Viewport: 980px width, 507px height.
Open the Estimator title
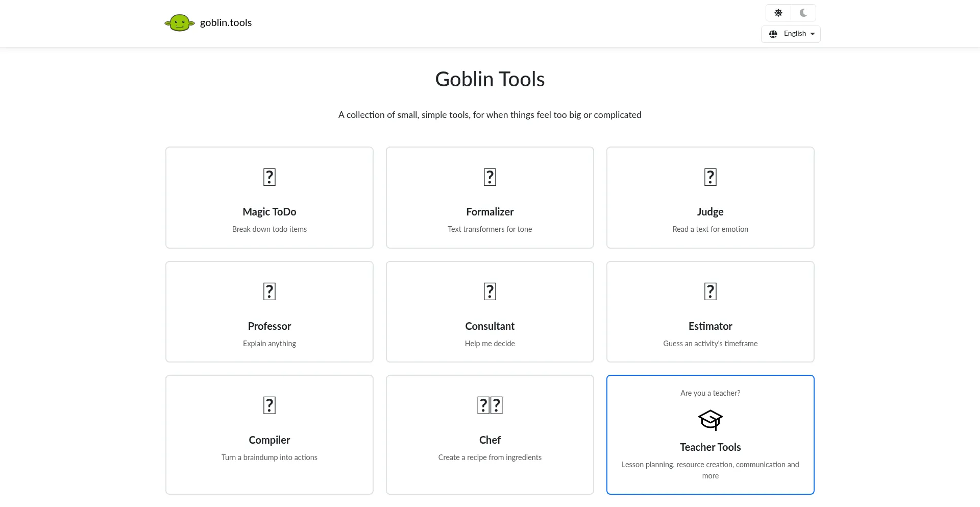click(x=710, y=326)
